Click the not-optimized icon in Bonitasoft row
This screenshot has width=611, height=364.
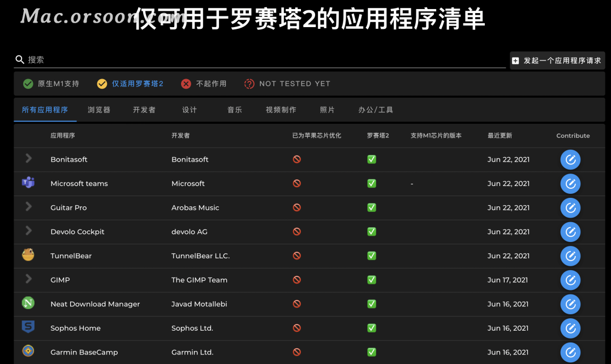(297, 159)
